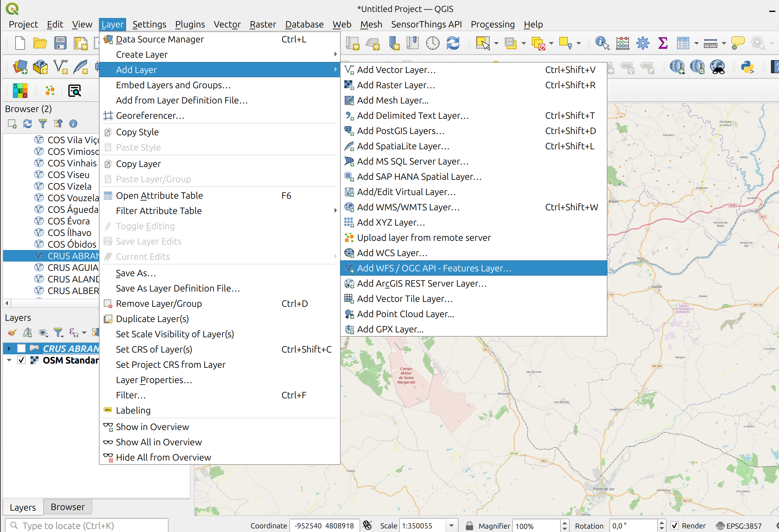779x532 pixels.
Task: Select the Identify Features tool
Action: (602, 43)
